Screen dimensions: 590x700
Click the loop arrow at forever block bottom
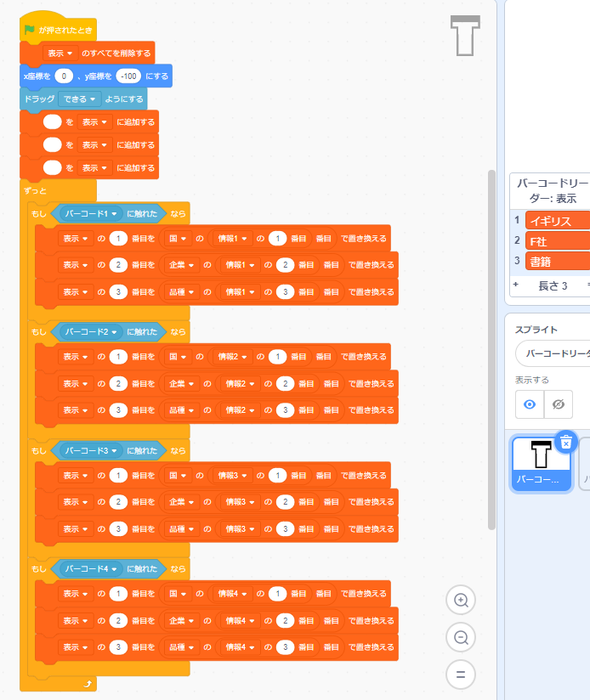(x=87, y=683)
